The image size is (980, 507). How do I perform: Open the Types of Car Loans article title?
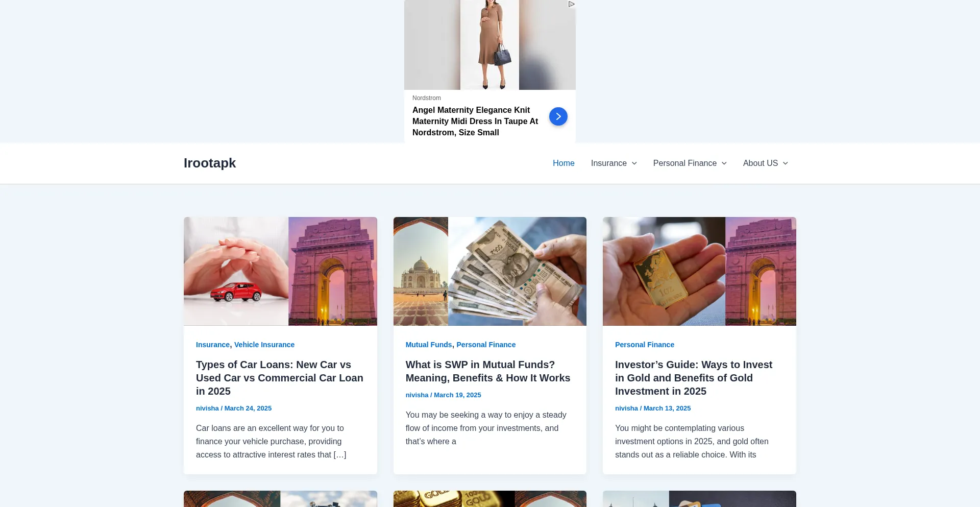coord(280,378)
